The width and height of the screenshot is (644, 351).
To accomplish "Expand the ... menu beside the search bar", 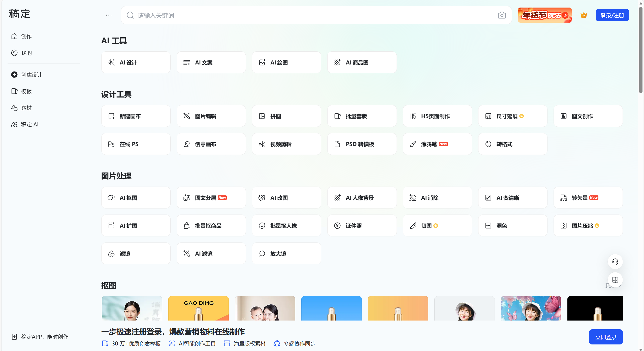I will (109, 15).
